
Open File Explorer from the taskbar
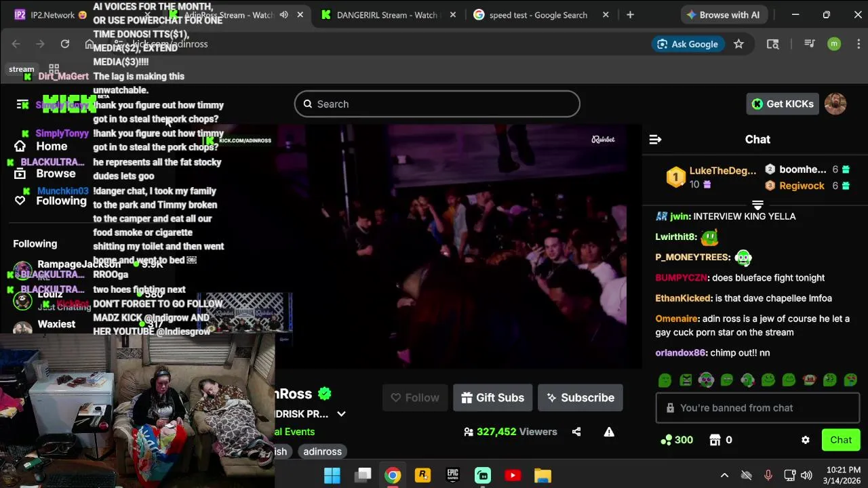(542, 475)
